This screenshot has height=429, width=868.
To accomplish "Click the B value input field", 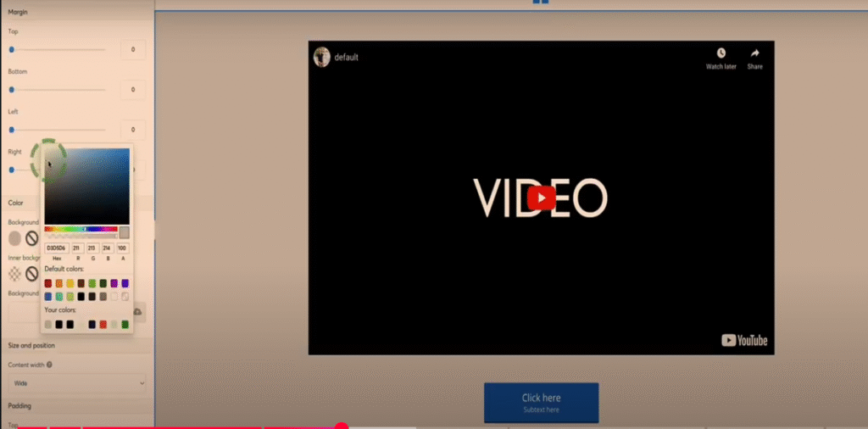I will click(x=108, y=248).
